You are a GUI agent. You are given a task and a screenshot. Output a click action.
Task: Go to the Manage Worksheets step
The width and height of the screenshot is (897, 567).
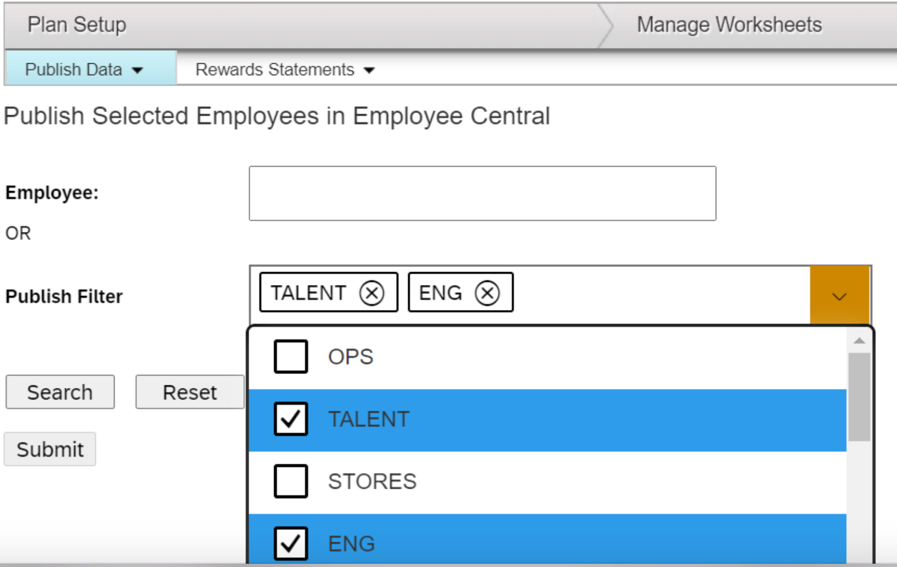click(x=729, y=25)
